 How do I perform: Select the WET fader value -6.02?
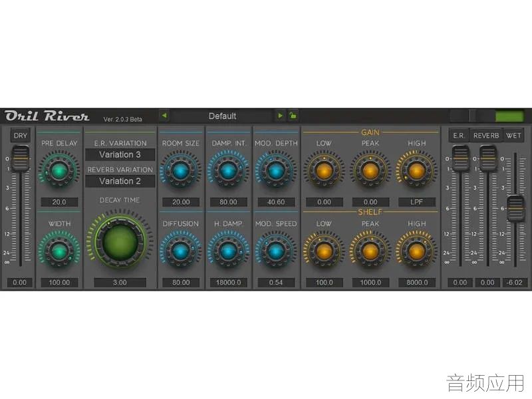(514, 283)
